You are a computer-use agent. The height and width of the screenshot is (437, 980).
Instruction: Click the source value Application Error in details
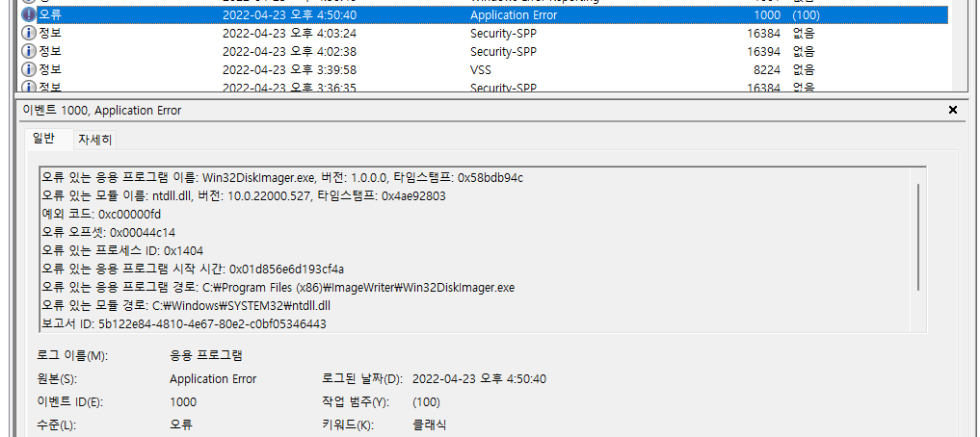click(213, 379)
